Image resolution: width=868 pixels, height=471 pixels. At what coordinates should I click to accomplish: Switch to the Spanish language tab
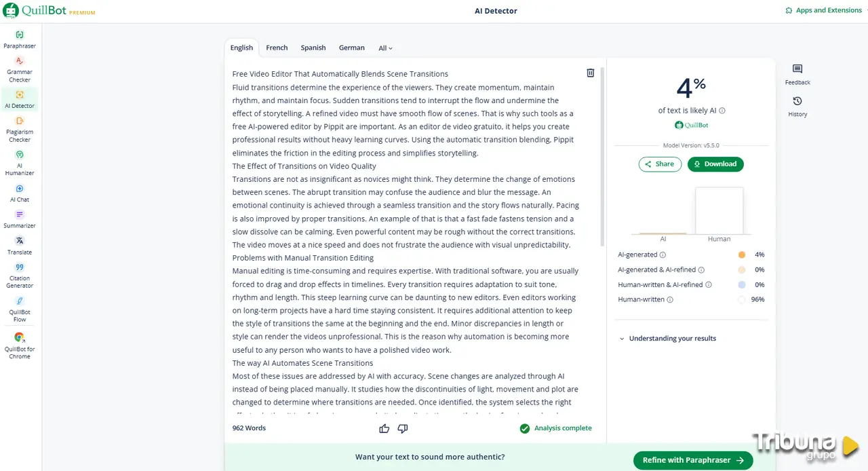313,48
